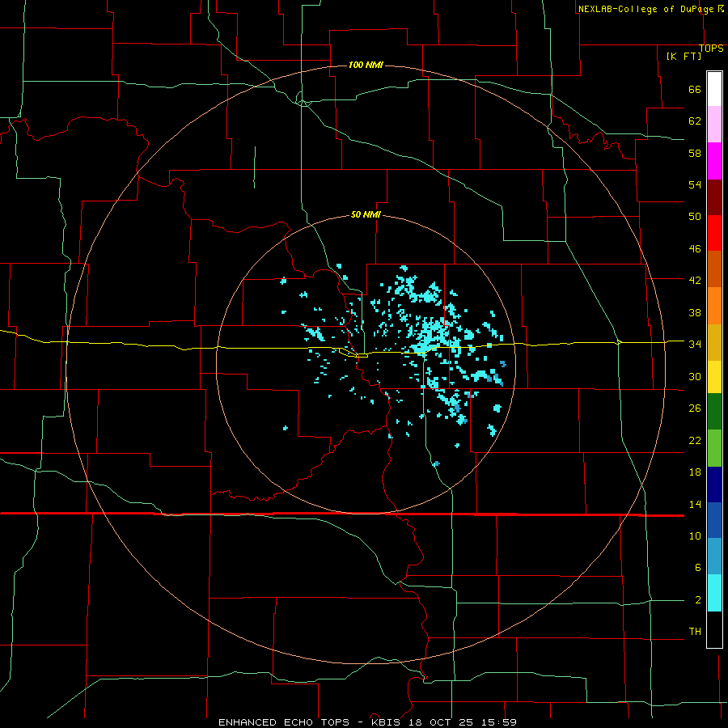
Task: Click the NEXLAB-College of DuPage title text
Action: pos(645,9)
